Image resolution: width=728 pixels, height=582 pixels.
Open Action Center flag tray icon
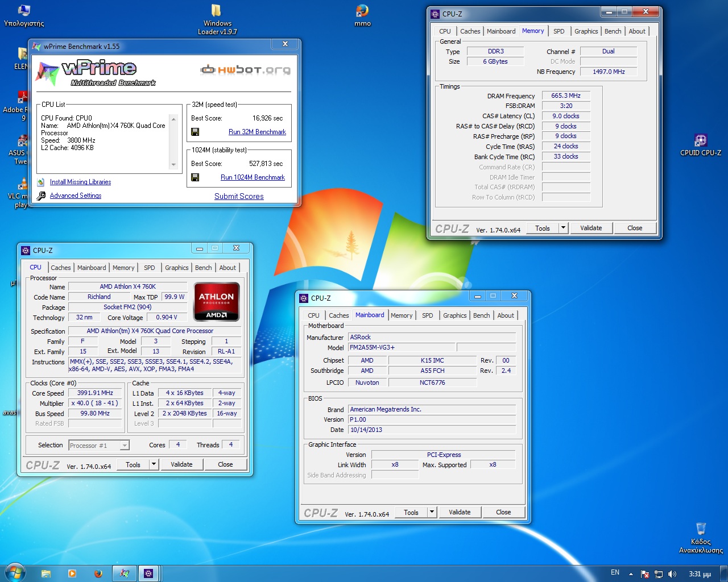pyautogui.click(x=645, y=574)
